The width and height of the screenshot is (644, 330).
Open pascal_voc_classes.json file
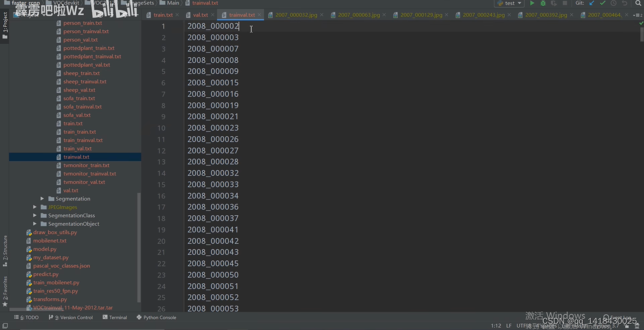click(x=61, y=266)
